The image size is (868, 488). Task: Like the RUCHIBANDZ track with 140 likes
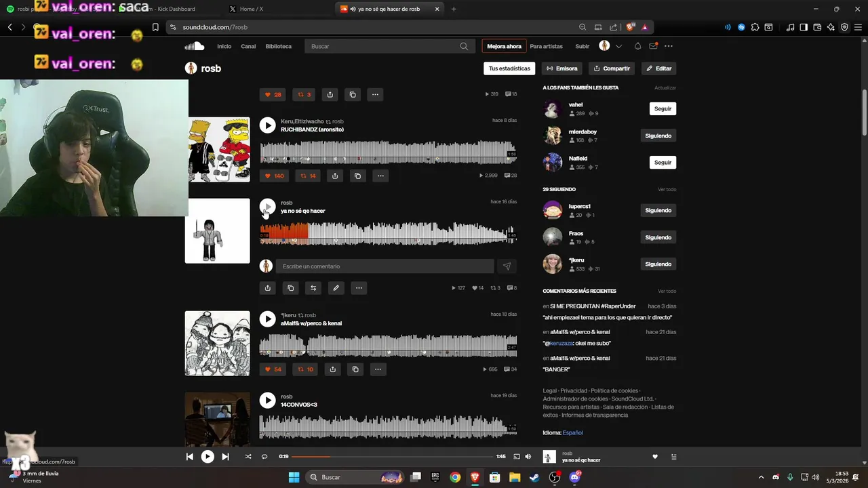pyautogui.click(x=274, y=176)
